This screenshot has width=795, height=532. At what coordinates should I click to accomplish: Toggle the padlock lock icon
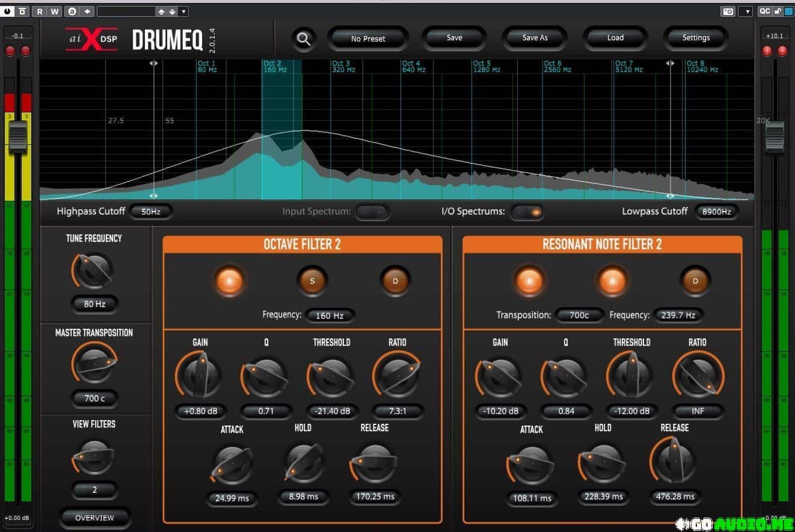point(778,11)
